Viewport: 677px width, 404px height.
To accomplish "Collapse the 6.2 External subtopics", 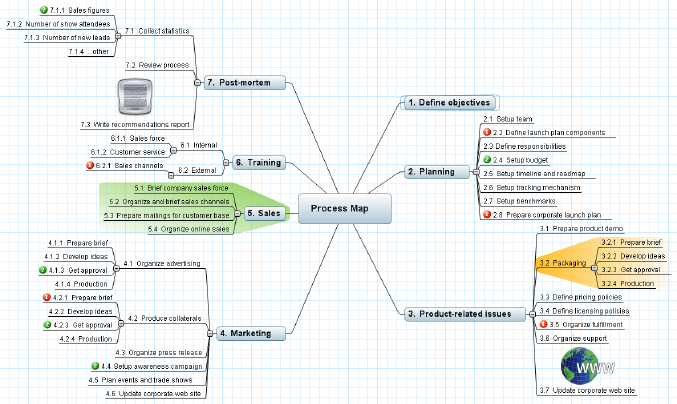I will coord(171,175).
